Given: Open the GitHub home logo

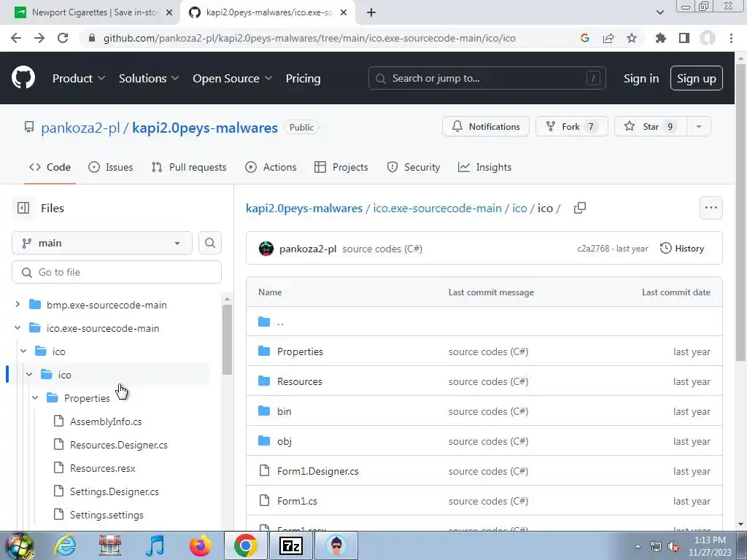Looking at the screenshot, I should (23, 78).
